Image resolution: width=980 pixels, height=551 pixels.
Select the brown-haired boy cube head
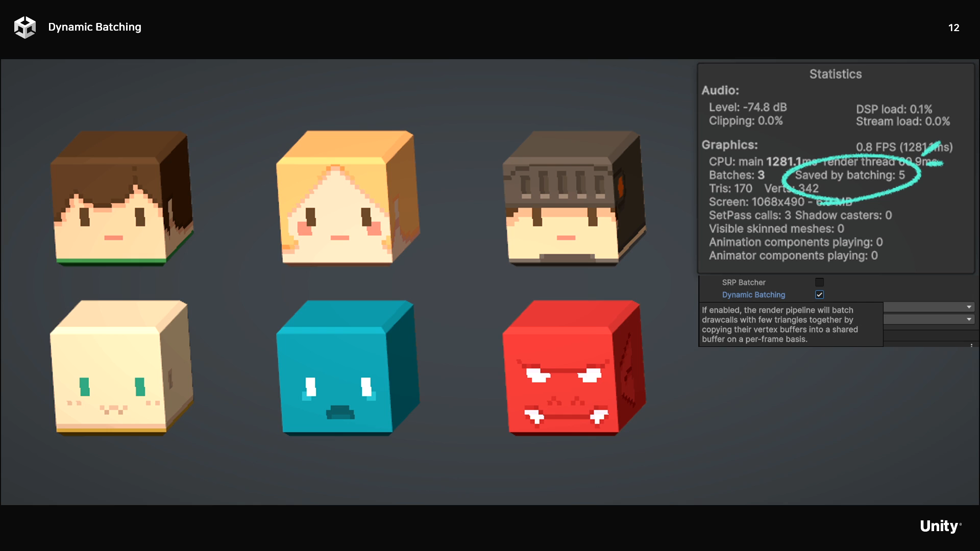(120, 199)
